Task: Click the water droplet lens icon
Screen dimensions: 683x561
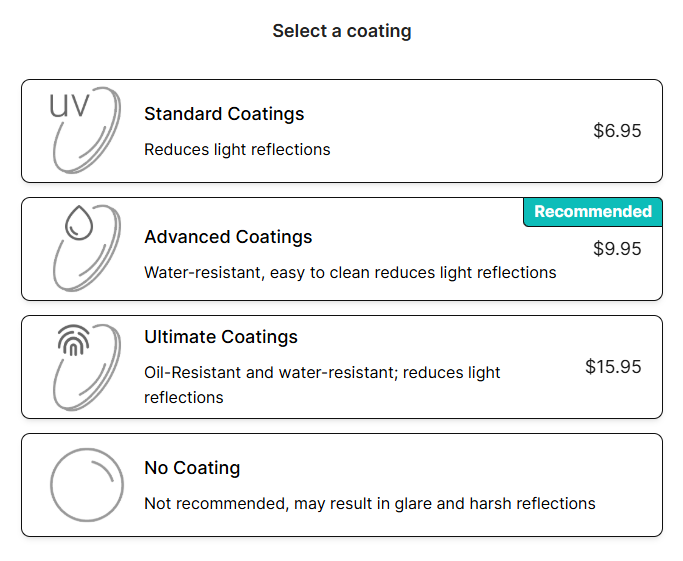Action: 87,248
